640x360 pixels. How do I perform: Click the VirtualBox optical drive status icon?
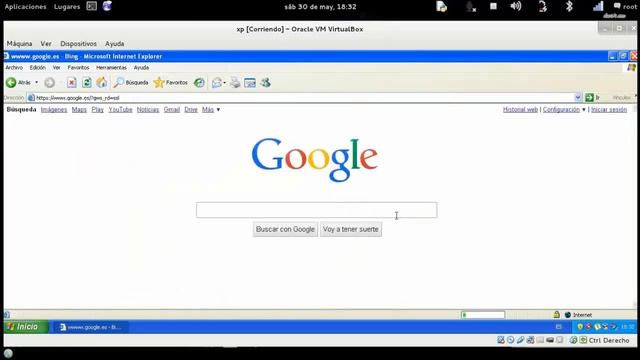tap(511, 340)
